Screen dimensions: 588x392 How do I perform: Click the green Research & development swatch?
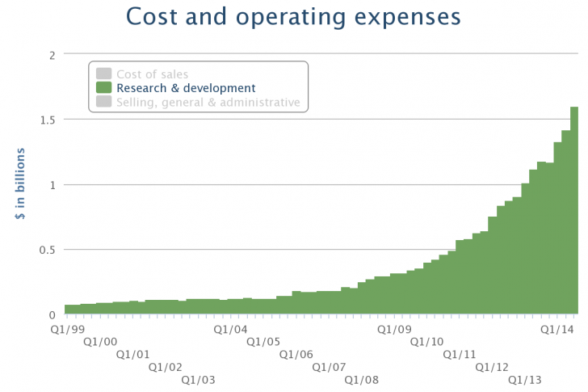(104, 87)
